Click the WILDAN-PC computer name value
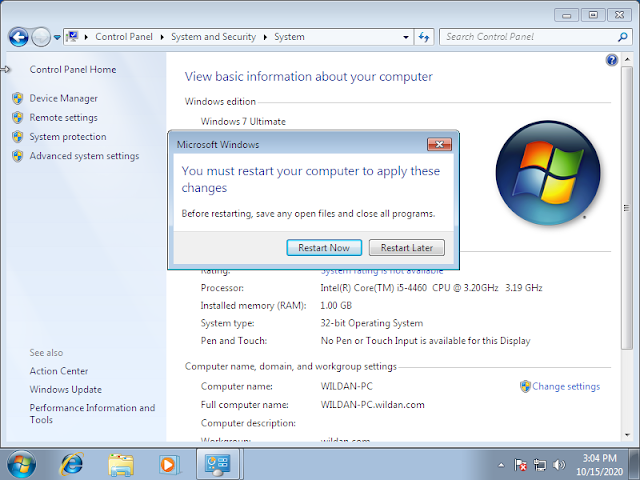The width and height of the screenshot is (640, 480). (347, 387)
